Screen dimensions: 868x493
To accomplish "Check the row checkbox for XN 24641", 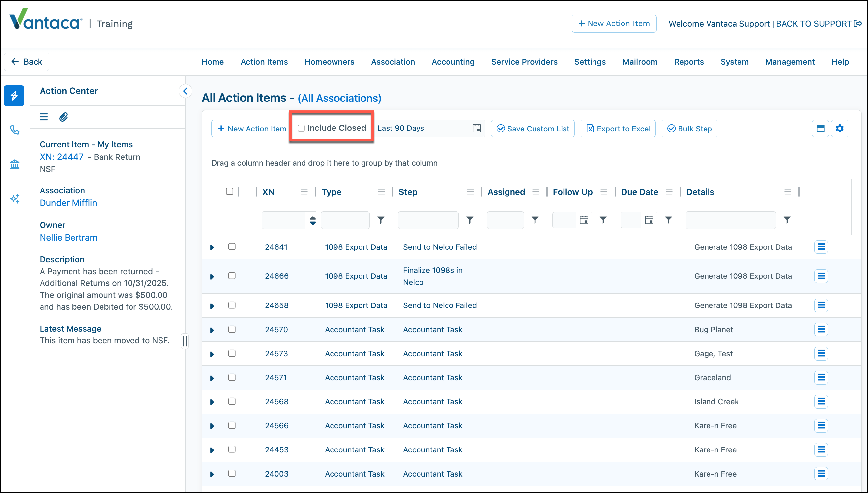I will (232, 246).
